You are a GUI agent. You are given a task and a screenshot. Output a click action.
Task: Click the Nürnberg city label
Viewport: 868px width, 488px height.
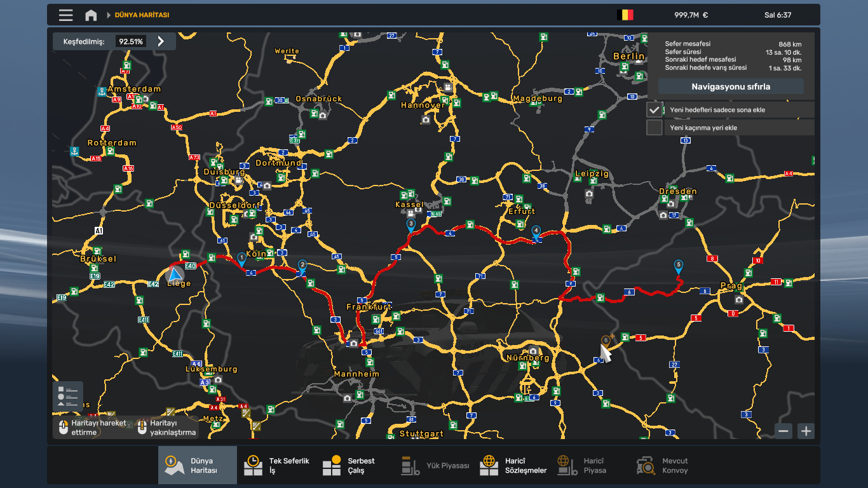[527, 358]
